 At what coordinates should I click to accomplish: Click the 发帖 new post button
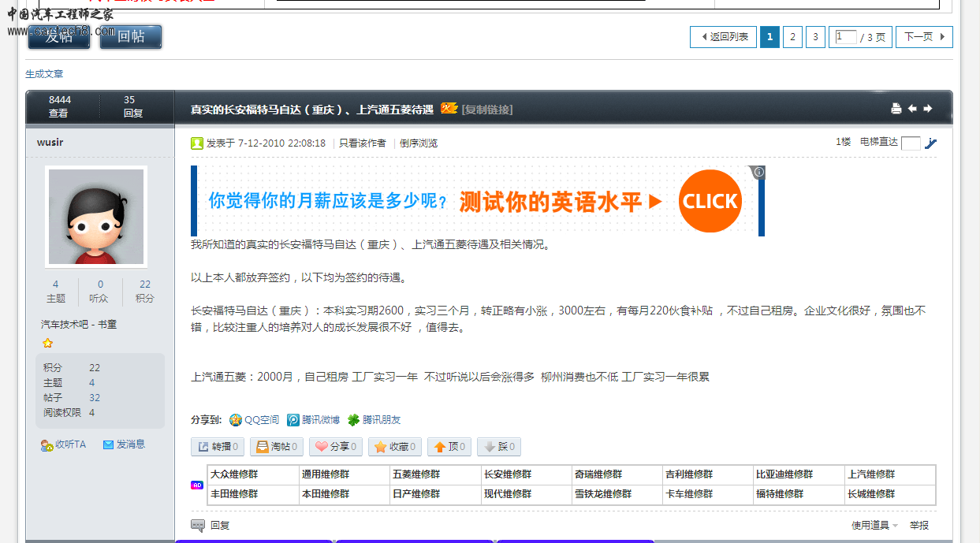click(59, 37)
